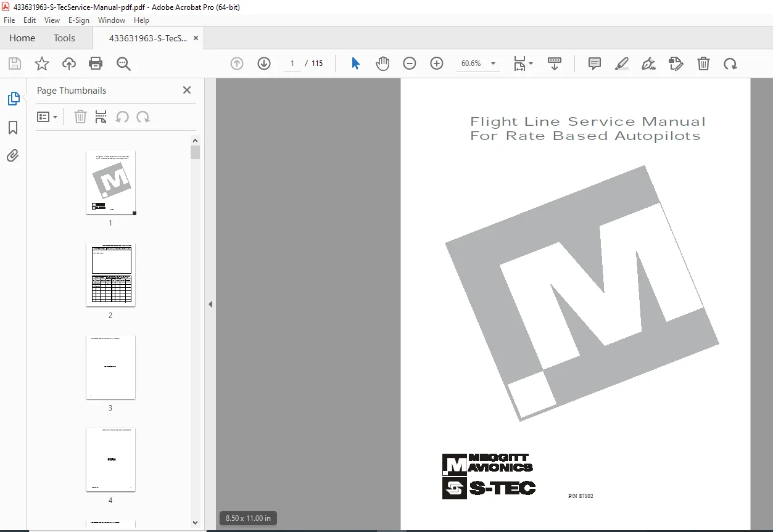773x532 pixels.
Task: Enable scrolling page display mode
Action: click(x=555, y=63)
